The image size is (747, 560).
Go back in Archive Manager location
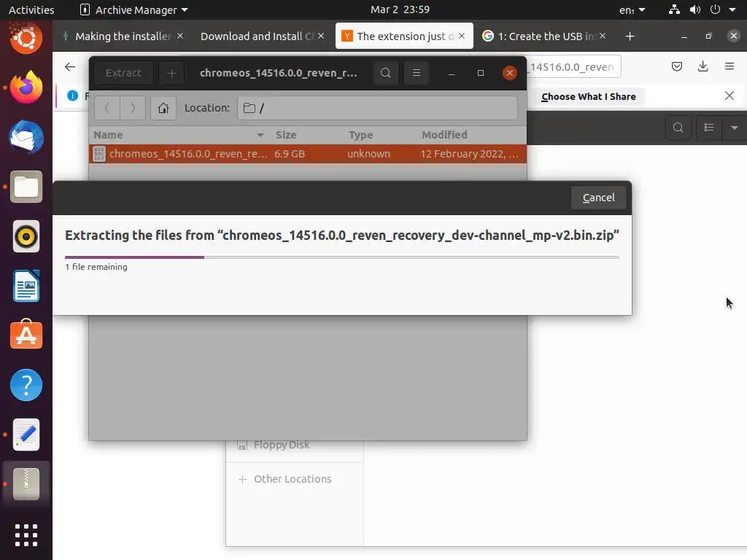(x=107, y=108)
